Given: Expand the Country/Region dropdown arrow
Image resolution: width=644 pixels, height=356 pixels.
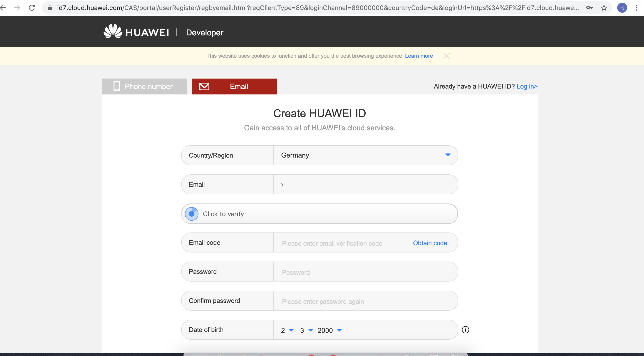Looking at the screenshot, I should [x=448, y=155].
